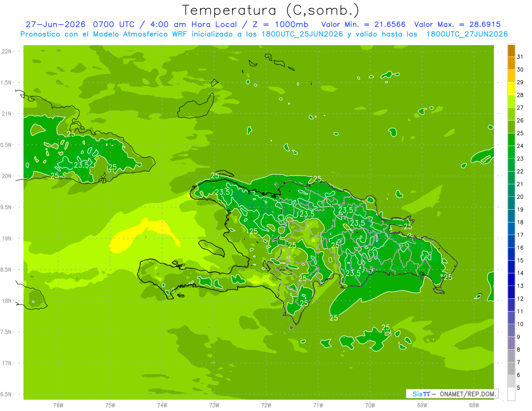
Task: Click the color scale label "5"
Action: click(519, 388)
